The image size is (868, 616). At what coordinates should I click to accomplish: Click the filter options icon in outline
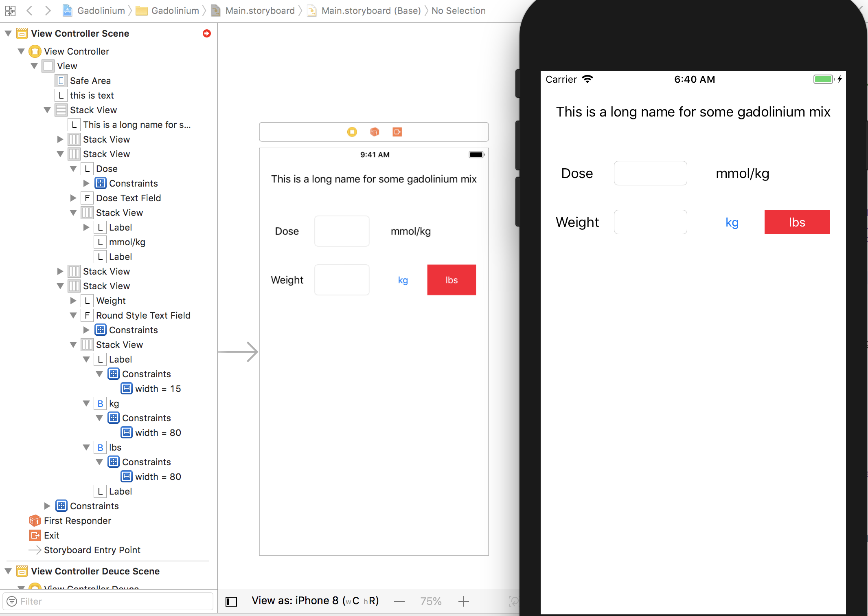12,601
